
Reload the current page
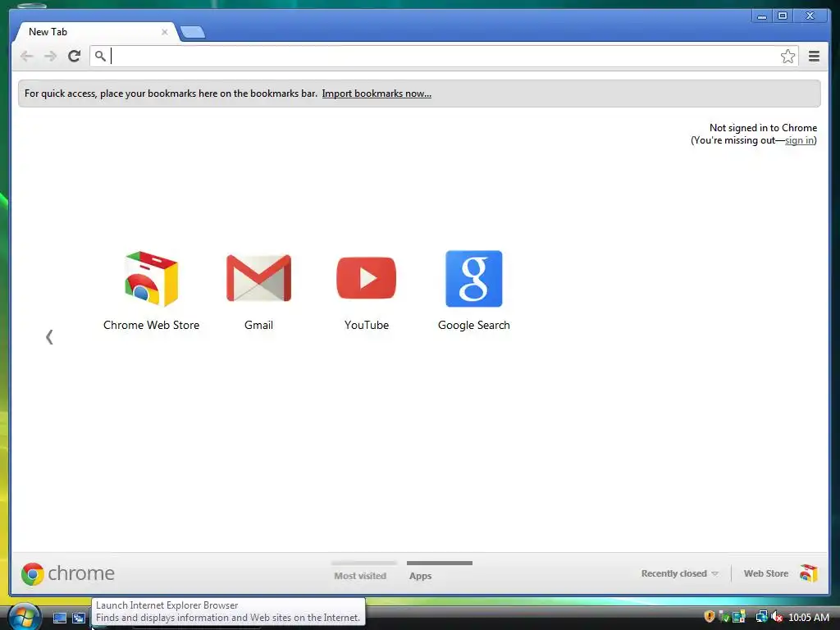(x=75, y=56)
